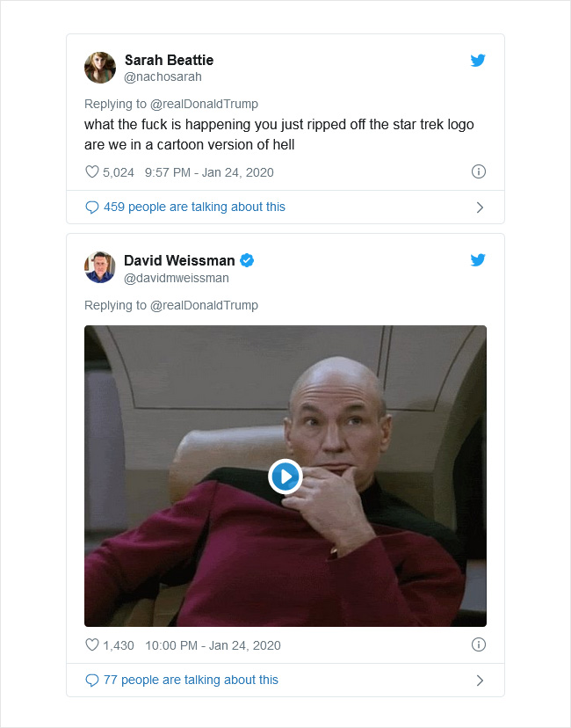Click the Twitter bird icon on David Weissman's tweet
The height and width of the screenshot is (728, 571).
point(478,259)
